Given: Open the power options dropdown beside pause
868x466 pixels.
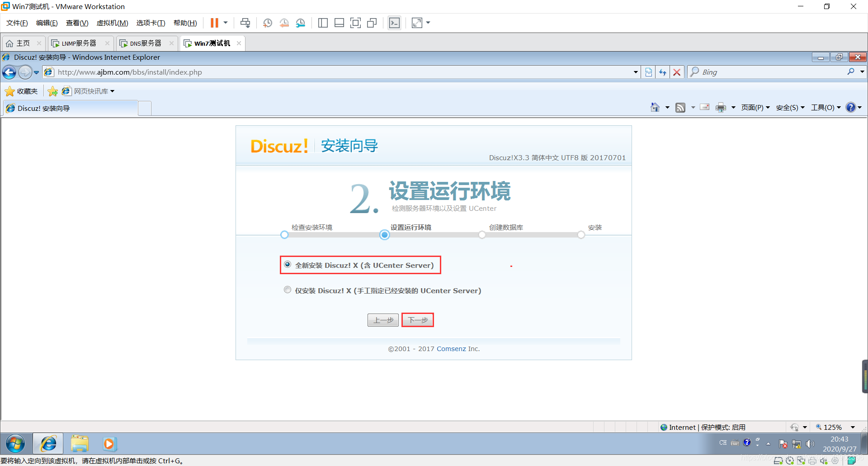Looking at the screenshot, I should point(225,23).
